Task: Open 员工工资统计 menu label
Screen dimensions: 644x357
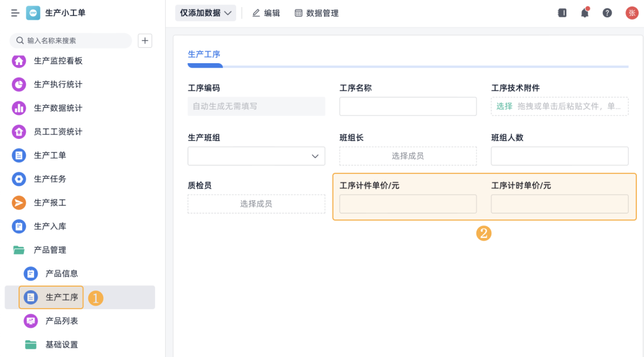Action: [x=58, y=132]
